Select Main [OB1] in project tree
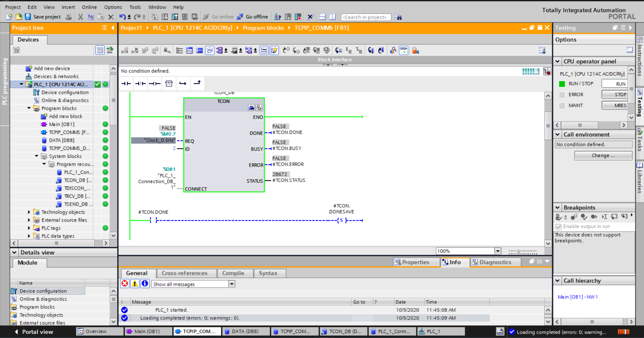Image resolution: width=644 pixels, height=338 pixels. 62,124
